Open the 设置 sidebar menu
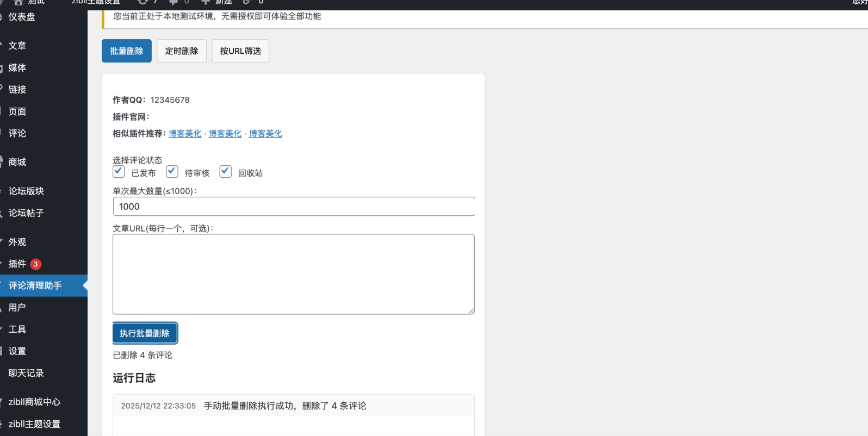 [44, 351]
